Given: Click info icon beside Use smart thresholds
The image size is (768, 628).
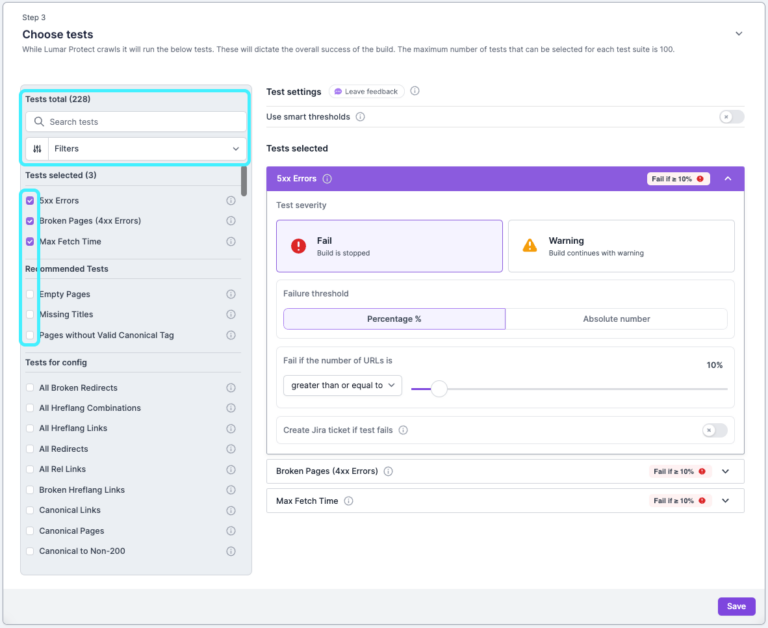Looking at the screenshot, I should (x=360, y=117).
